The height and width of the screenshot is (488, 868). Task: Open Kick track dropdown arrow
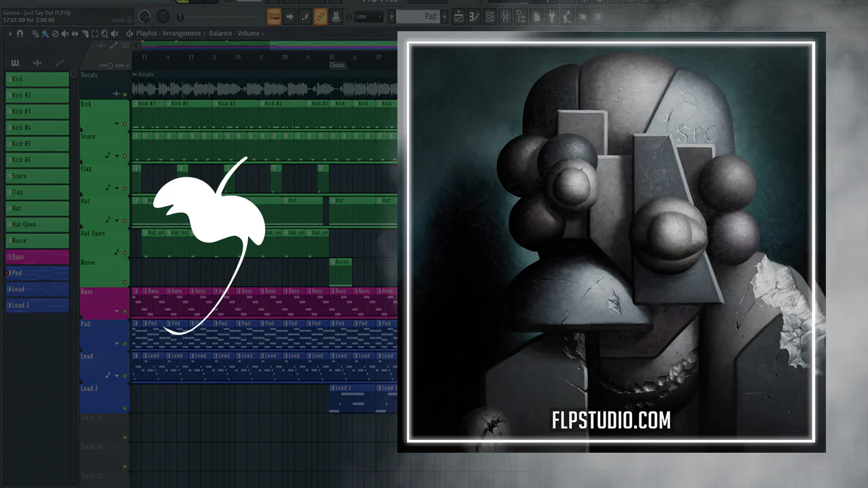117,124
